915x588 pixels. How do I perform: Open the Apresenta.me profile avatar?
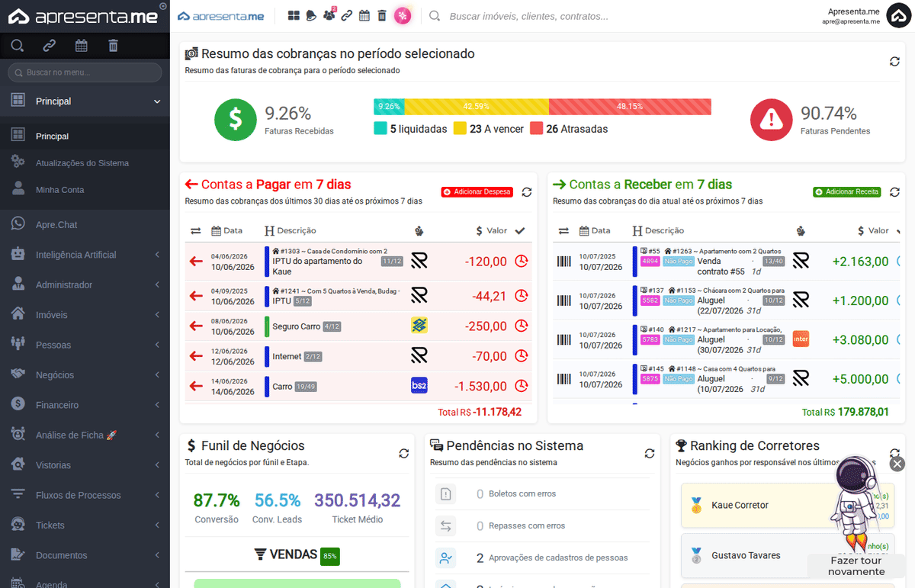[898, 16]
